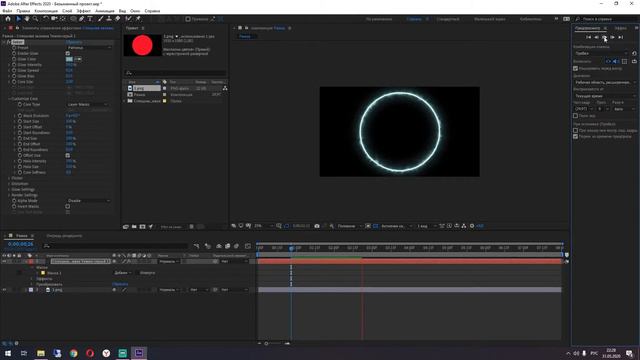Click timeline current timecode field
640x360 pixels.
click(21, 244)
